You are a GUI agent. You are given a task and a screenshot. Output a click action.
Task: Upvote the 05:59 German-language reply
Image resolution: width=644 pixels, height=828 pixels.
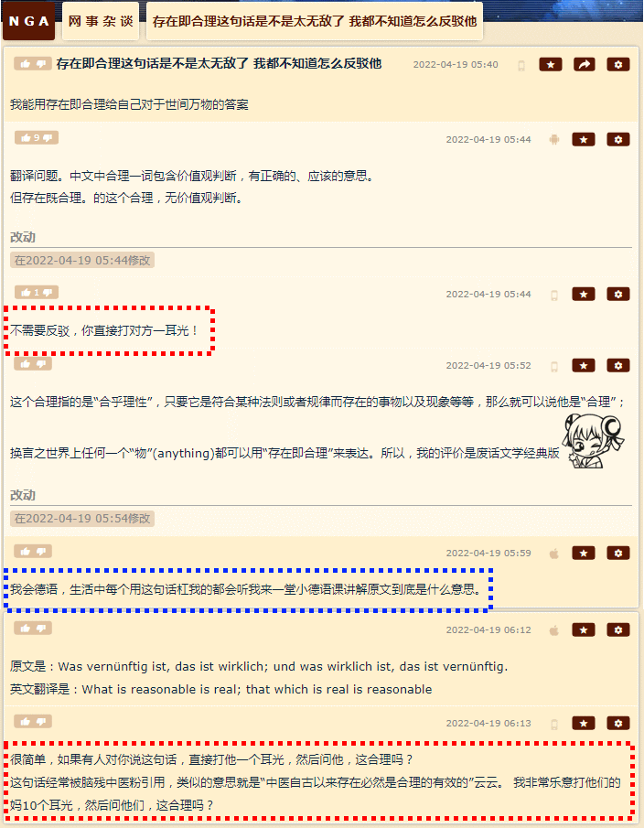pyautogui.click(x=26, y=552)
